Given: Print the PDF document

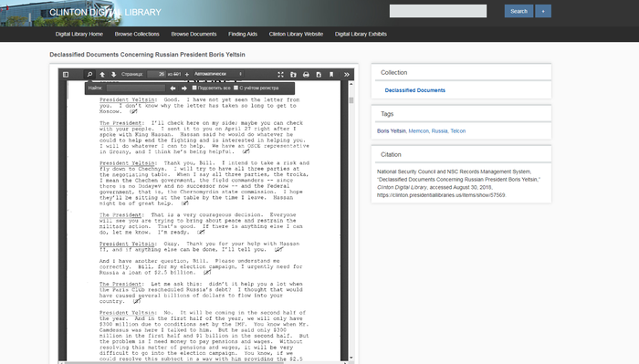Looking at the screenshot, I should pyautogui.click(x=306, y=74).
